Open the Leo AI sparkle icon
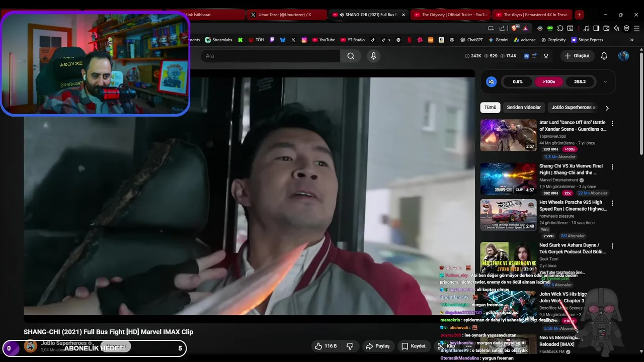Viewport: 644px width, 362px height. pyautogui.click(x=616, y=28)
